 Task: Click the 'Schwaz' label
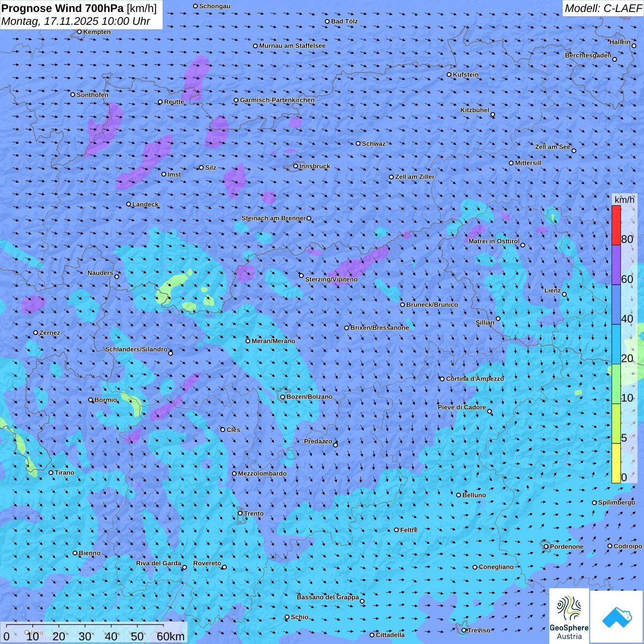coord(374,144)
